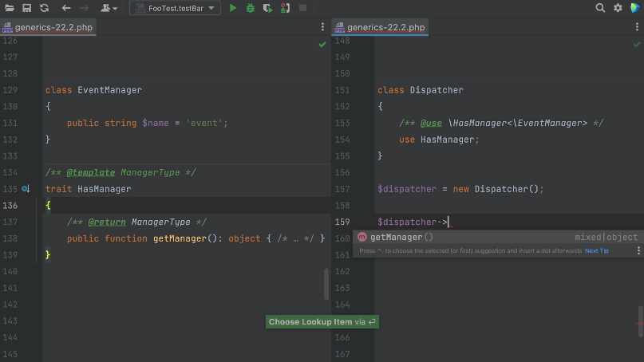Viewport: 644px width, 362px height.
Task: Open the user profile dropdown icon
Action: pyautogui.click(x=109, y=8)
